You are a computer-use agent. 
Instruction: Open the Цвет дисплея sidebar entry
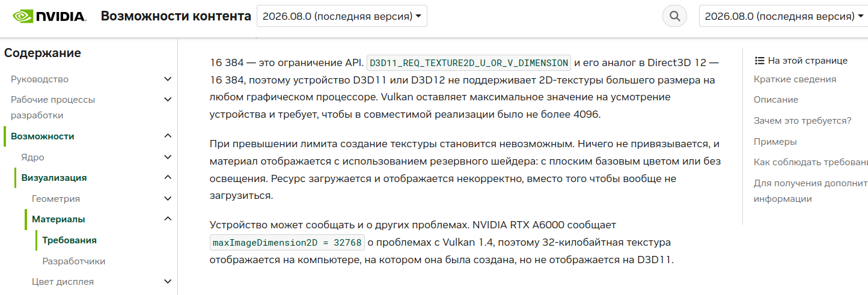(63, 282)
